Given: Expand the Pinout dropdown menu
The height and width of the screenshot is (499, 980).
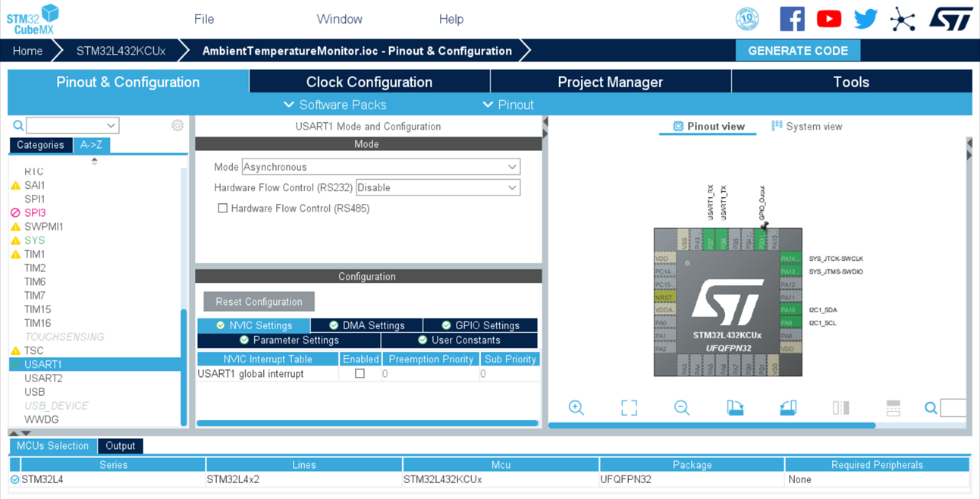Looking at the screenshot, I should (x=508, y=105).
